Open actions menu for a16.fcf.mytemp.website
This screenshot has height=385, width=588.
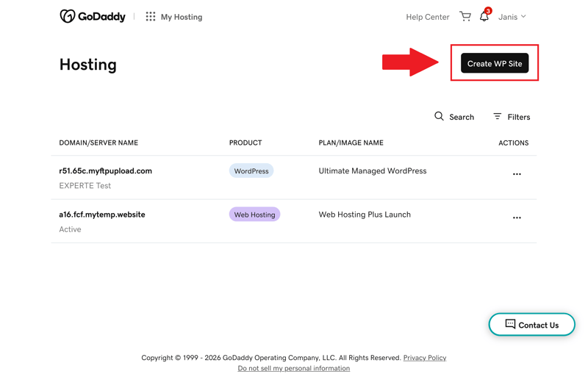[x=517, y=217]
